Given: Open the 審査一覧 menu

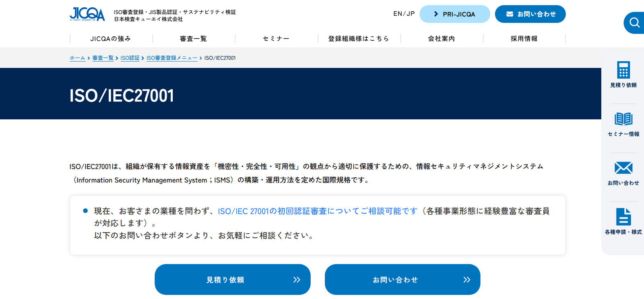Looking at the screenshot, I should tap(194, 39).
